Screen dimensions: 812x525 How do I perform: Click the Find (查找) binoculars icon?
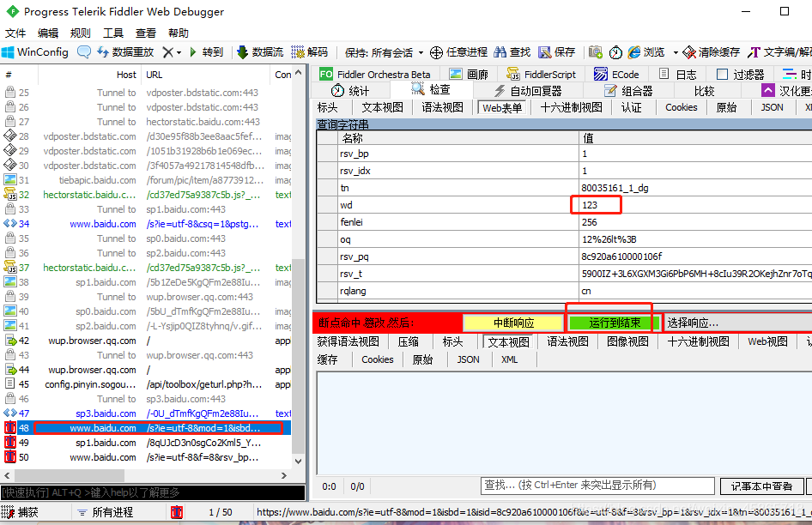point(500,52)
